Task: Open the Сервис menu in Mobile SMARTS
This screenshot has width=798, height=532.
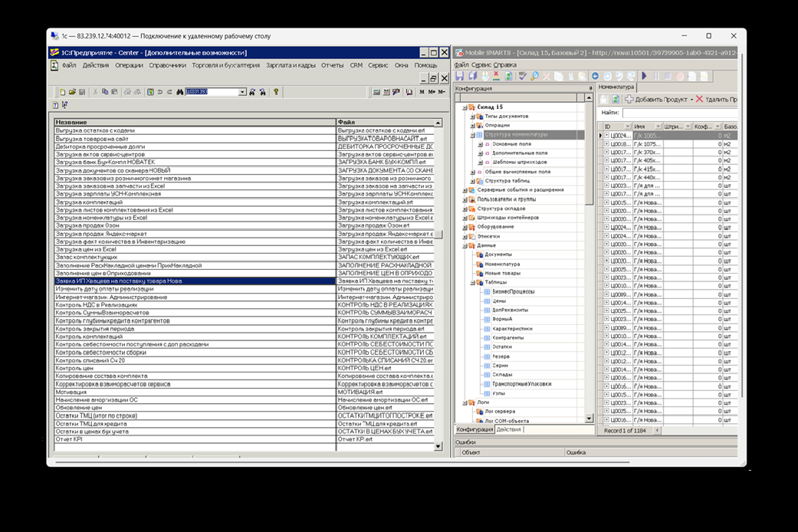Action: tap(481, 64)
